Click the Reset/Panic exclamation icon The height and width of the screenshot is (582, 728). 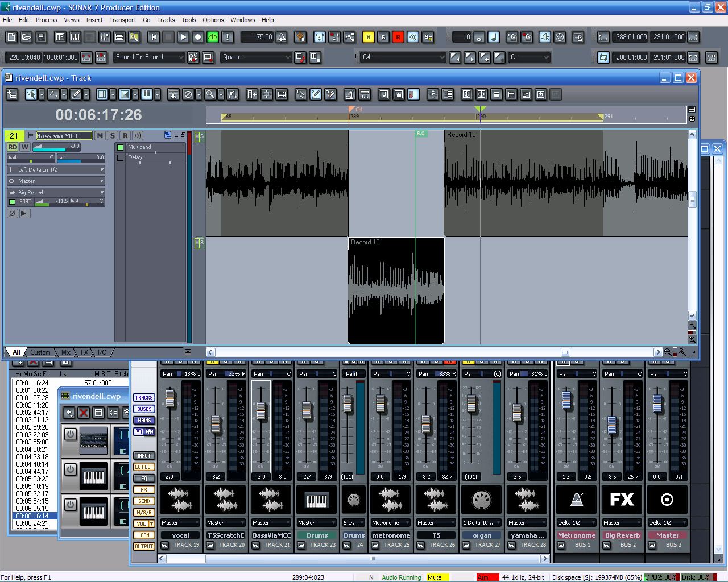click(x=227, y=37)
